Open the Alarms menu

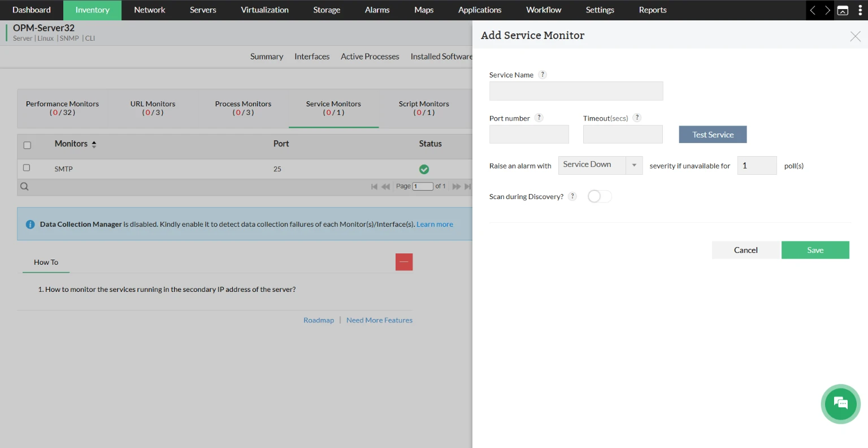pyautogui.click(x=377, y=10)
